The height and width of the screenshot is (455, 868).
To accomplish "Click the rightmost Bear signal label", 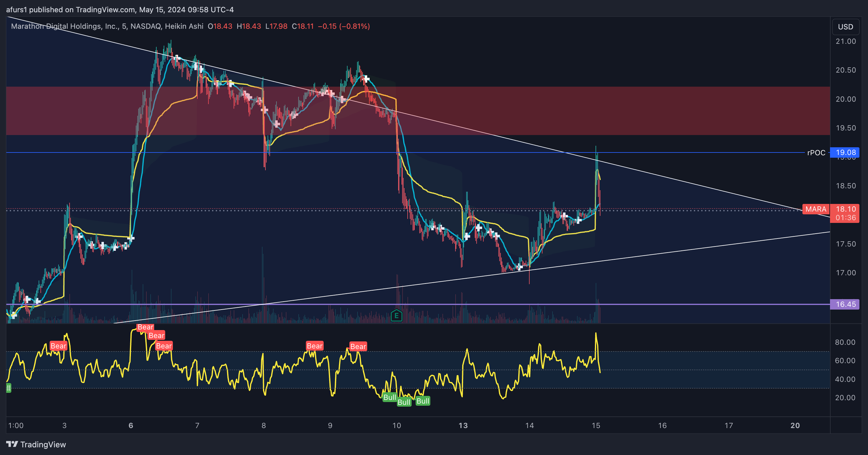I will pyautogui.click(x=358, y=347).
